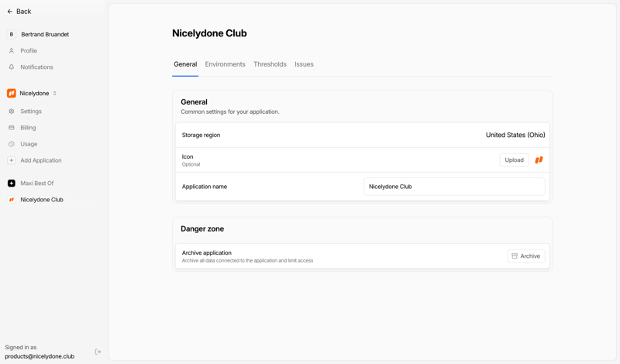Screen dimensions: 620x364
Task: Click the Profile person icon
Action: (12, 50)
